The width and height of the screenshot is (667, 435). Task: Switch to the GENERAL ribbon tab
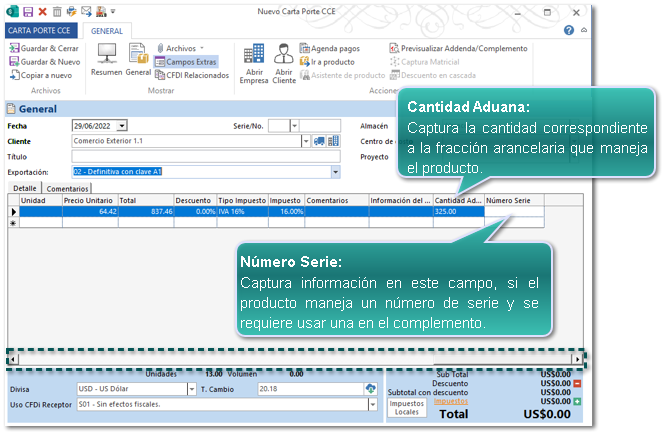pyautogui.click(x=107, y=31)
